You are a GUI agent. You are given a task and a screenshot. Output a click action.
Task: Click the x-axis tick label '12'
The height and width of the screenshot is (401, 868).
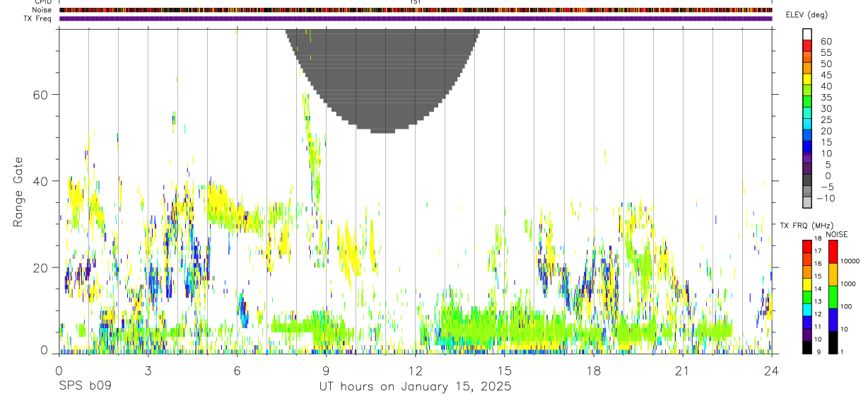point(415,370)
